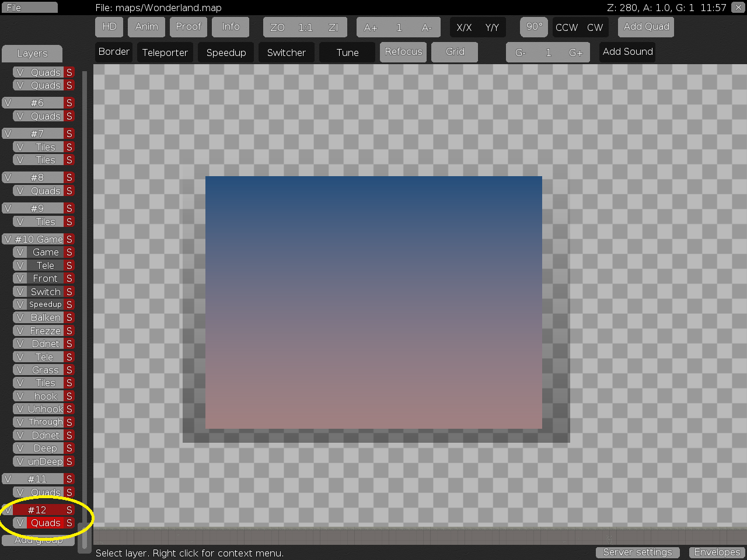Flip vertically with the Y/Y button
Image resolution: width=747 pixels, height=560 pixels.
(x=492, y=27)
